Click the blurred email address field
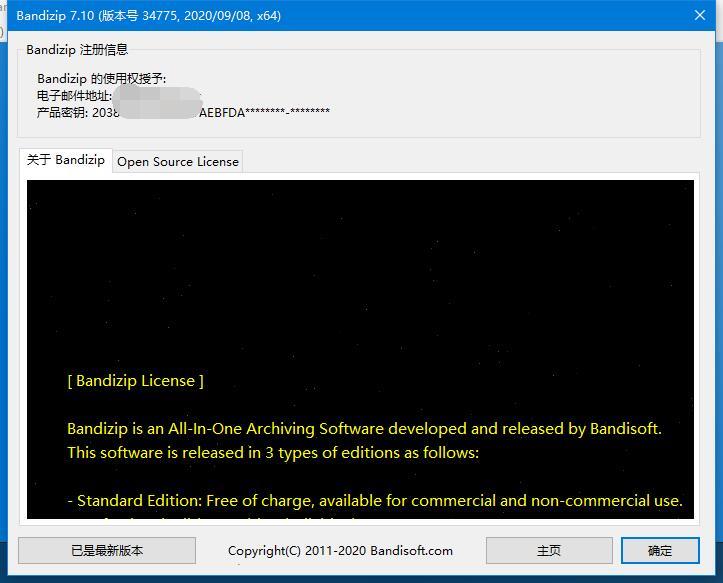 click(157, 96)
